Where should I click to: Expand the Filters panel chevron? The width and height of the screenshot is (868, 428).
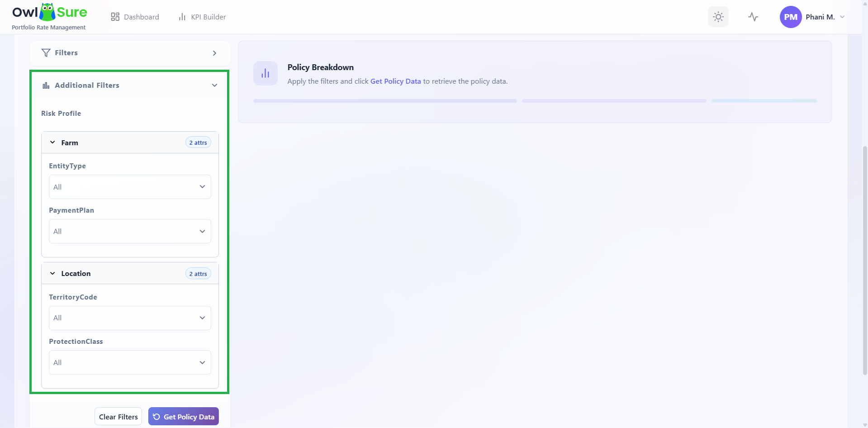tap(214, 53)
